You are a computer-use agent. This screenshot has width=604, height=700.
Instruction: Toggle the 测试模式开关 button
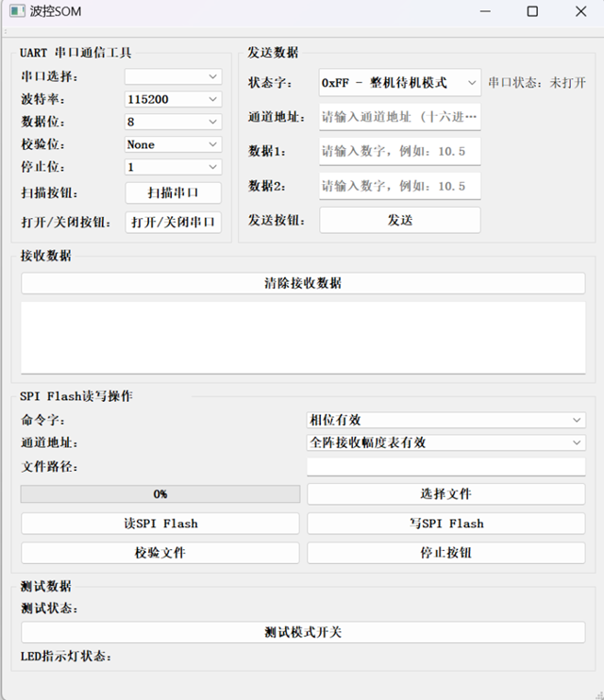pos(303,632)
